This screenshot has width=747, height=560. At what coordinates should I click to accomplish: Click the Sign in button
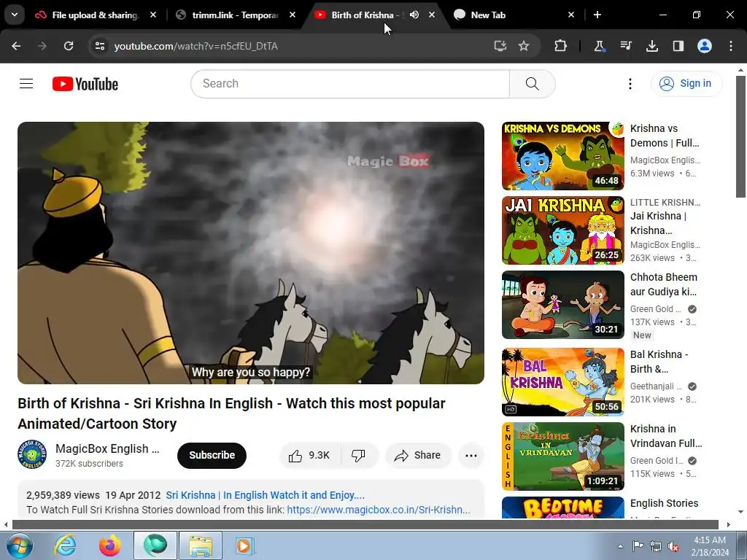tap(686, 84)
